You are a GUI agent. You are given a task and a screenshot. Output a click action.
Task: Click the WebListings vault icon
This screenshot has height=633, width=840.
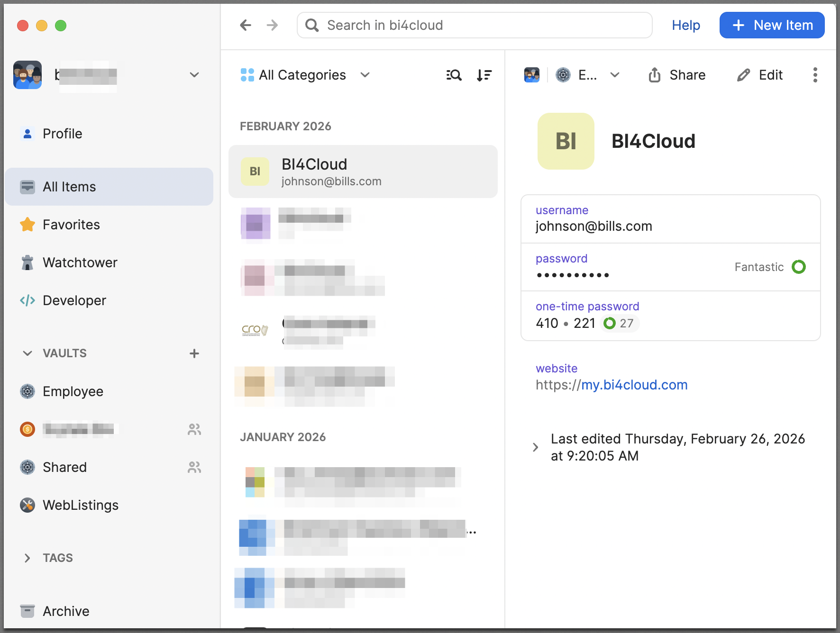[x=27, y=505]
